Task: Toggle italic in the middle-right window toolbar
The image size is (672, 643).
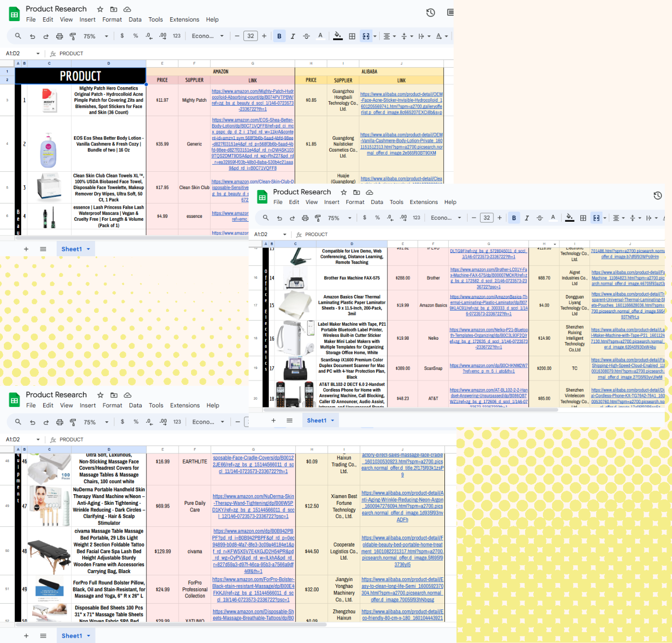Action: (x=527, y=218)
